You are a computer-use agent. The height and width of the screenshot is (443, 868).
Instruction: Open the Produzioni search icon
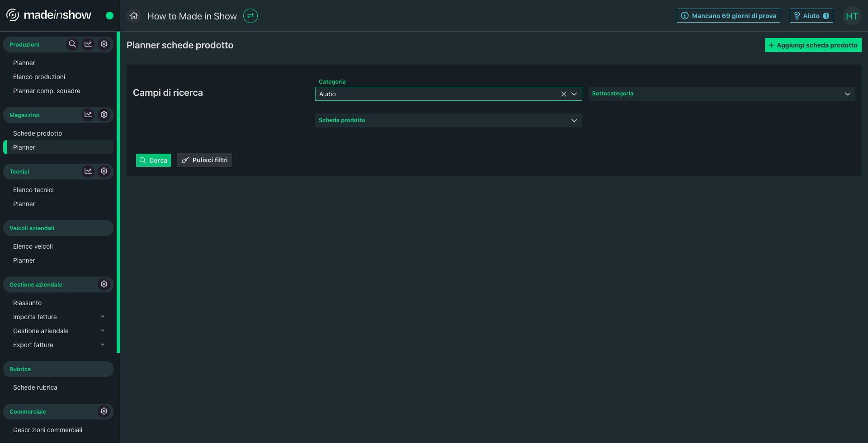(x=72, y=44)
